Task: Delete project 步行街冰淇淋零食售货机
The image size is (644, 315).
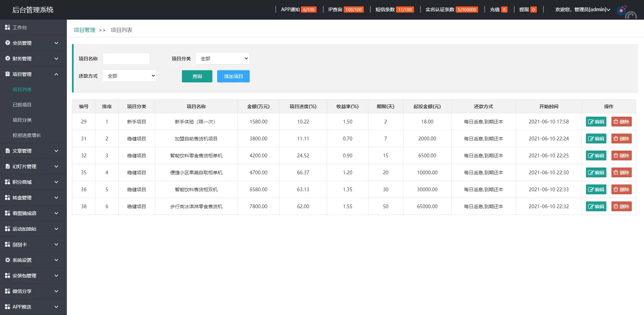Action: click(621, 206)
